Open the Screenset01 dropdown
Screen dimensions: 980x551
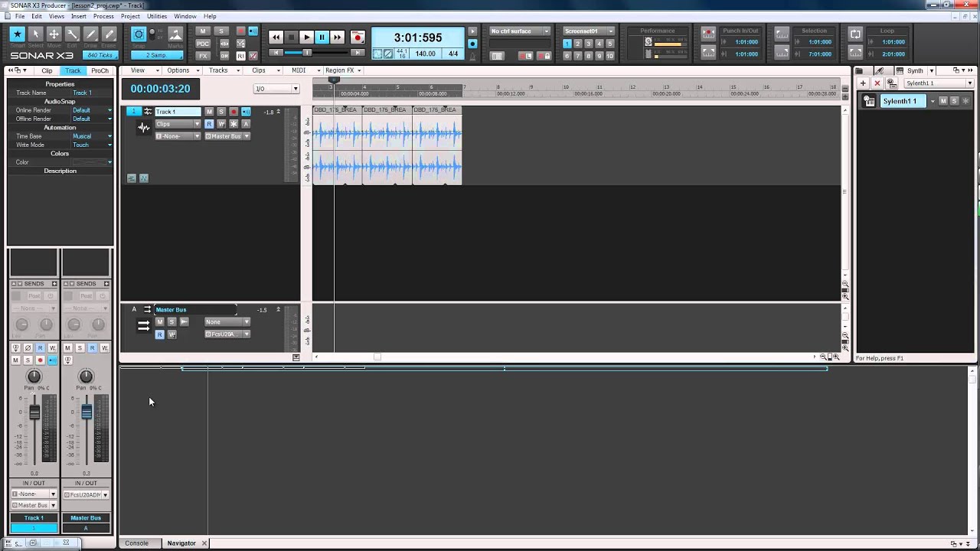click(589, 31)
